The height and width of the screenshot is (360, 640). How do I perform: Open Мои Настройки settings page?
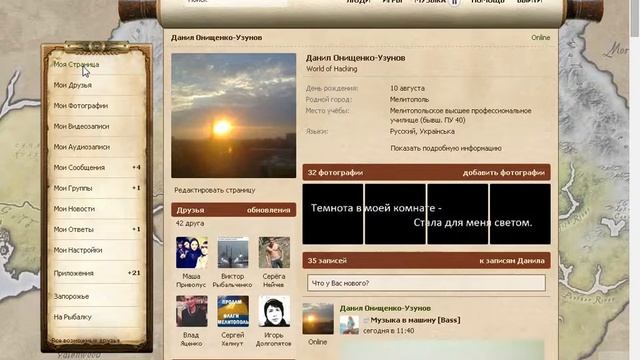pyautogui.click(x=78, y=250)
